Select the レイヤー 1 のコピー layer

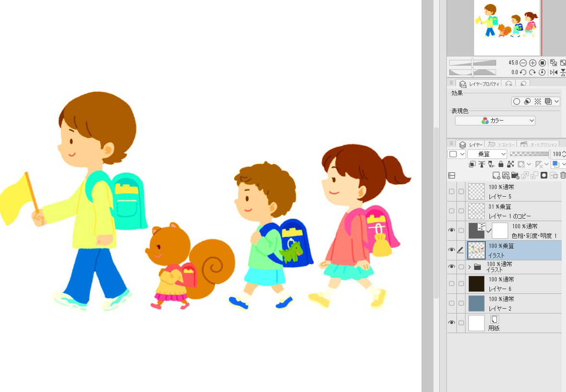tap(522, 211)
